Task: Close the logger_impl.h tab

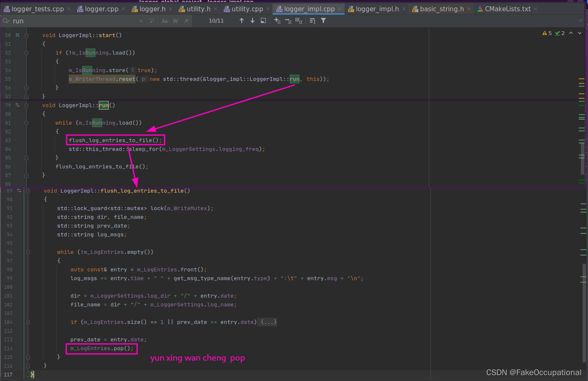Action: 404,9
